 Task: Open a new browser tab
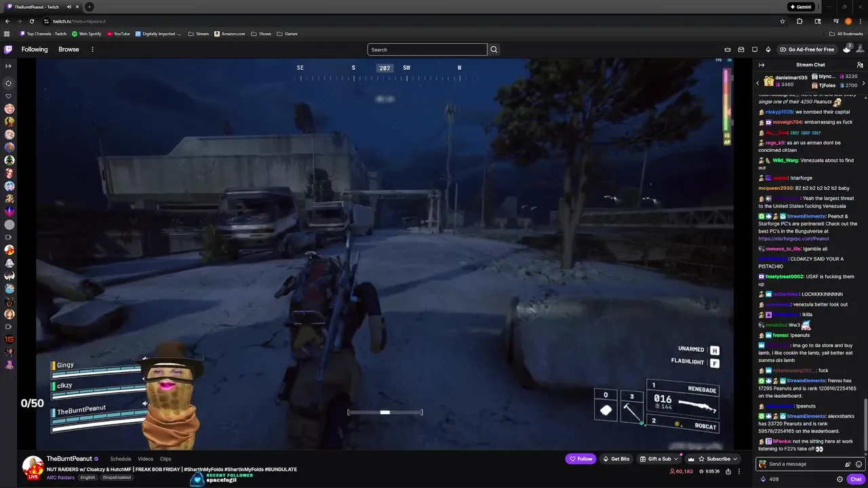[x=90, y=7]
